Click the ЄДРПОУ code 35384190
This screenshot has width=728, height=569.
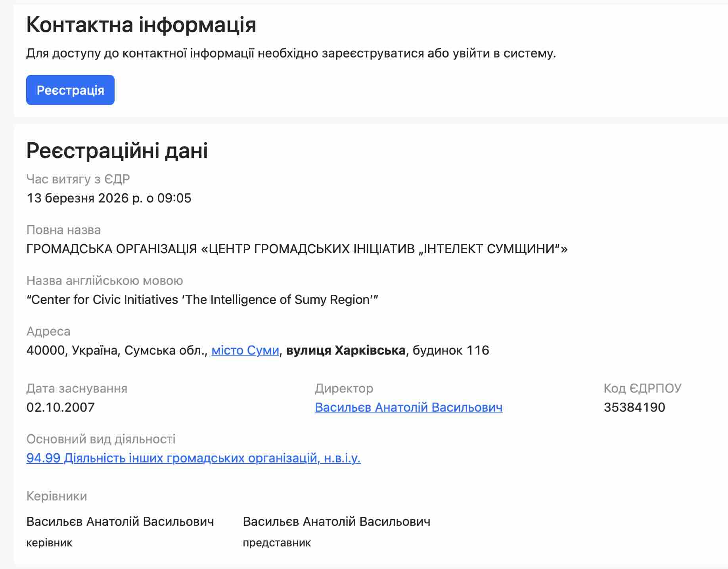coord(634,407)
